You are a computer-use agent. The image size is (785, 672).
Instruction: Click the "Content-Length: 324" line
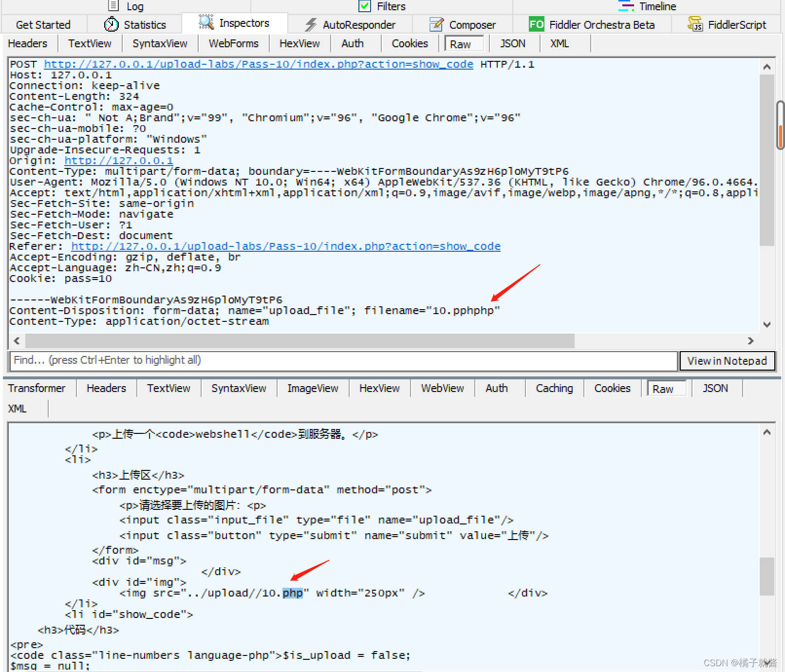click(x=75, y=96)
